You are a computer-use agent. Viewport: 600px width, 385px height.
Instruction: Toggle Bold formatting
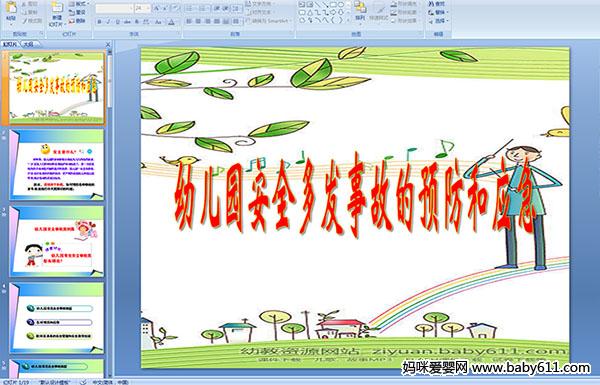99,22
